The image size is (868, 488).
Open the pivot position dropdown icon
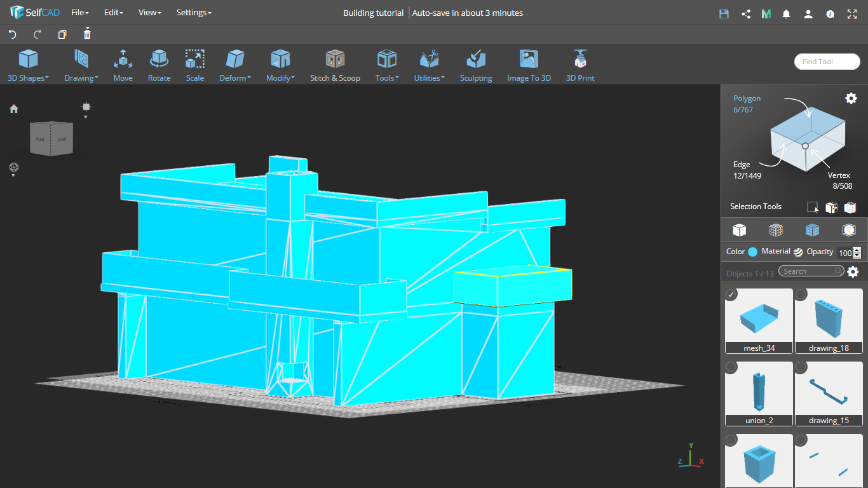pyautogui.click(x=86, y=109)
